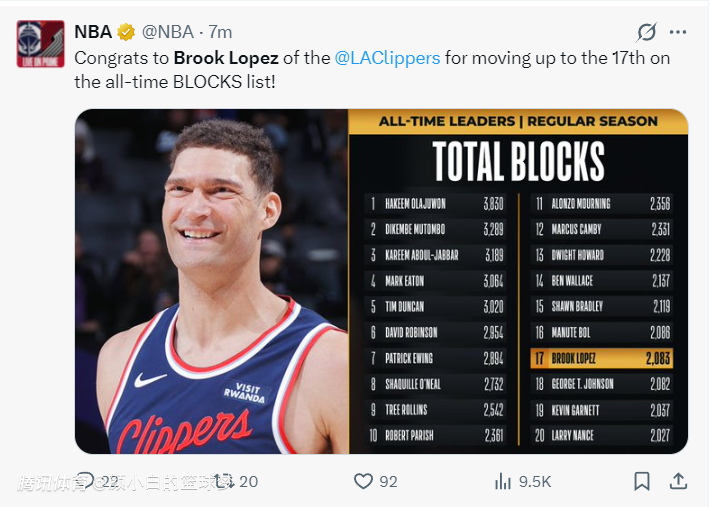
Task: Open the Brook Lopez Total Blocks image
Action: point(381,281)
